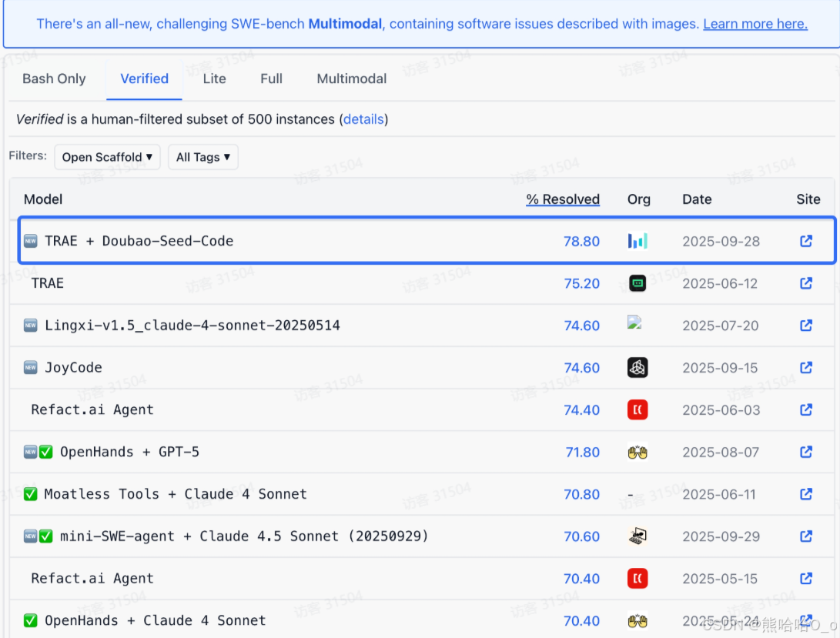The height and width of the screenshot is (638, 840).
Task: Click mini-SWE-agent org logo
Action: (638, 536)
